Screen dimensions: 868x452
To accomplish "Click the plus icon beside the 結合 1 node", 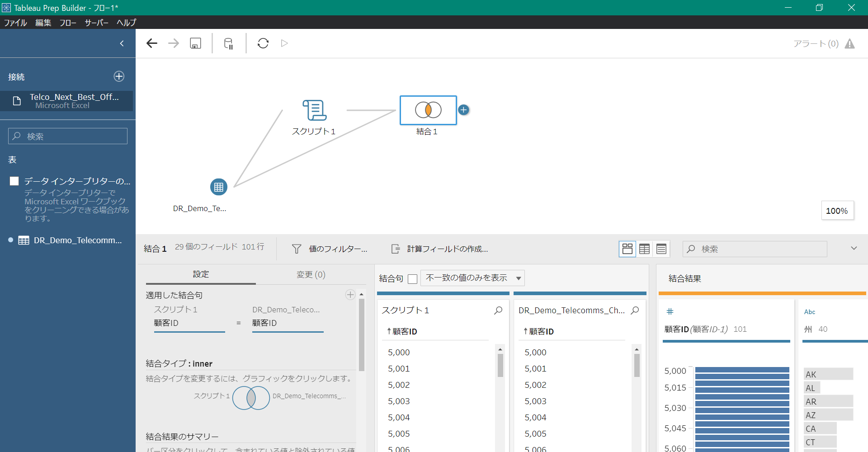I will pos(463,109).
